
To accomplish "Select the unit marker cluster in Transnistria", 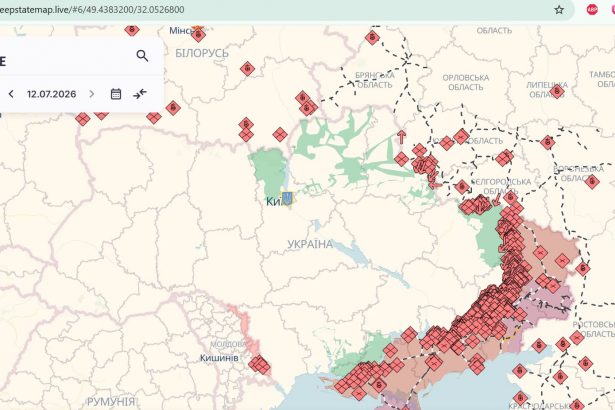I will [260, 364].
